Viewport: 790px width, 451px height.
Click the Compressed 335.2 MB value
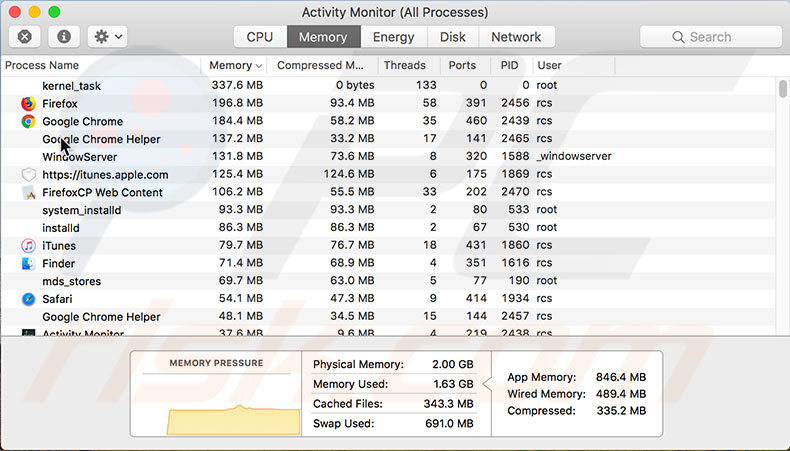(621, 411)
